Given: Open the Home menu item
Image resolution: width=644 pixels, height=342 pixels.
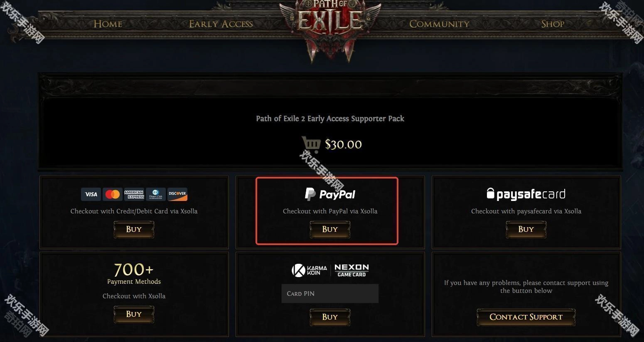Looking at the screenshot, I should click(108, 24).
